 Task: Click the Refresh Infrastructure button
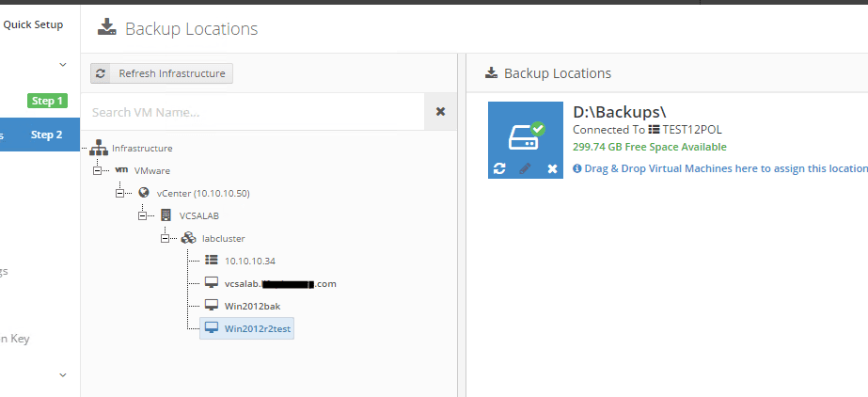coord(162,73)
